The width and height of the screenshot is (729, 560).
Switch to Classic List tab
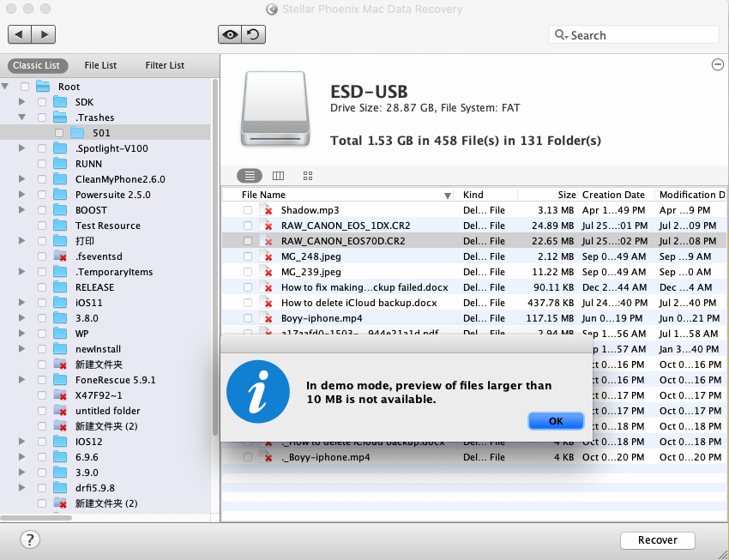(x=36, y=65)
